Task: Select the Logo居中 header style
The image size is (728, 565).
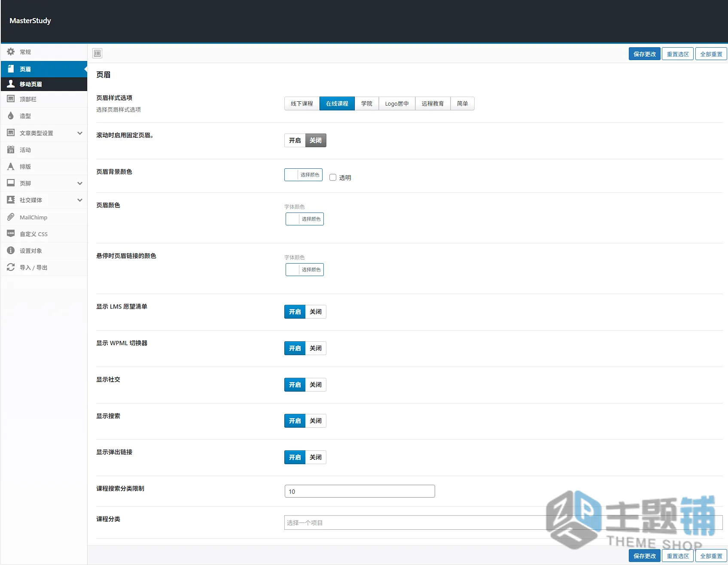Action: click(397, 103)
